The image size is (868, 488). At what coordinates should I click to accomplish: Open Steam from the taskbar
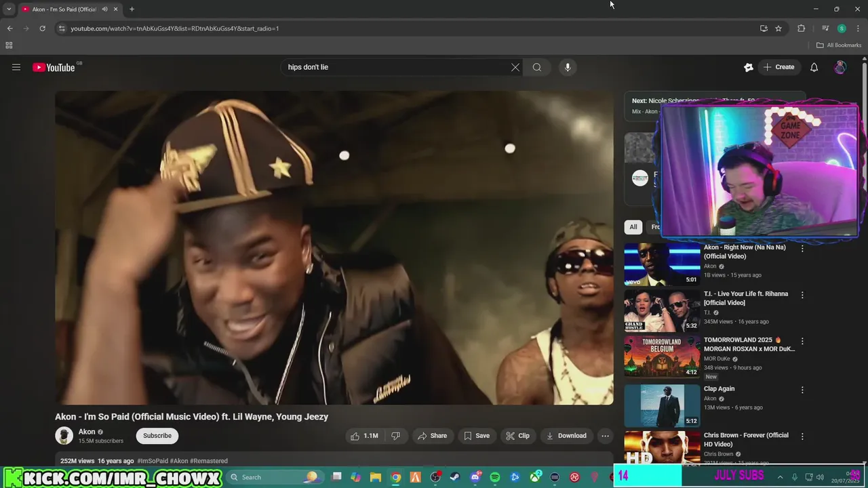[455, 477]
